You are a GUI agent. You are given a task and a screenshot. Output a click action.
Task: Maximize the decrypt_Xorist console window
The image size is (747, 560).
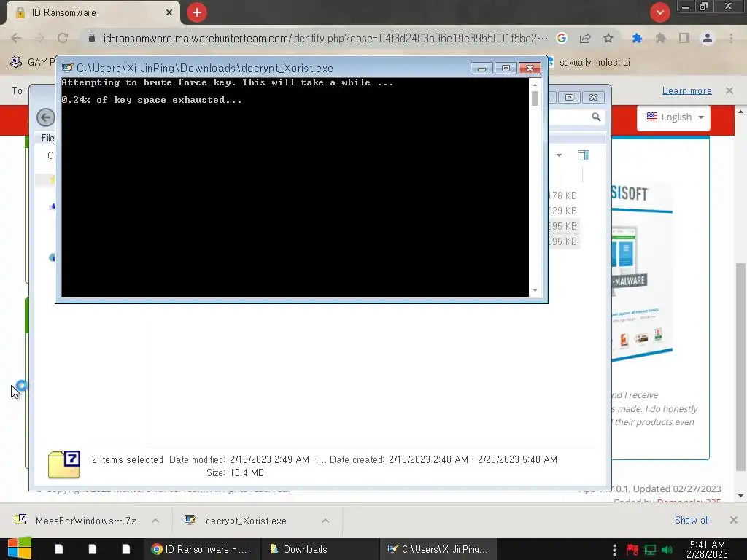506,69
